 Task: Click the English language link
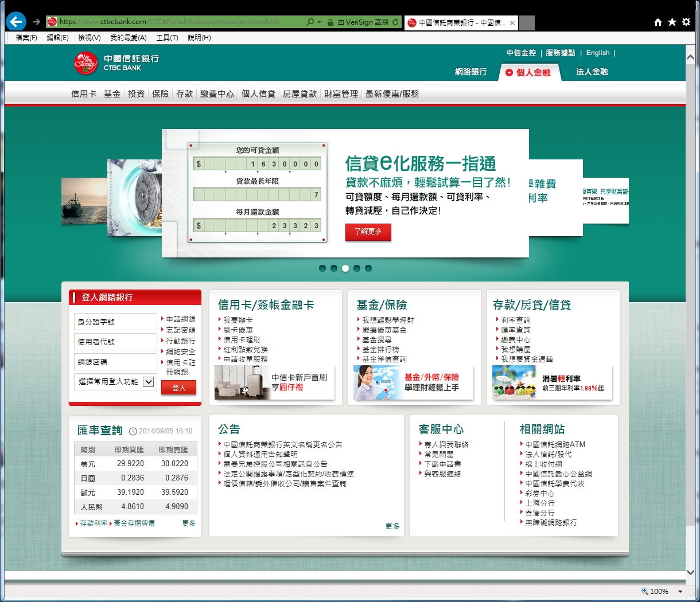point(598,53)
